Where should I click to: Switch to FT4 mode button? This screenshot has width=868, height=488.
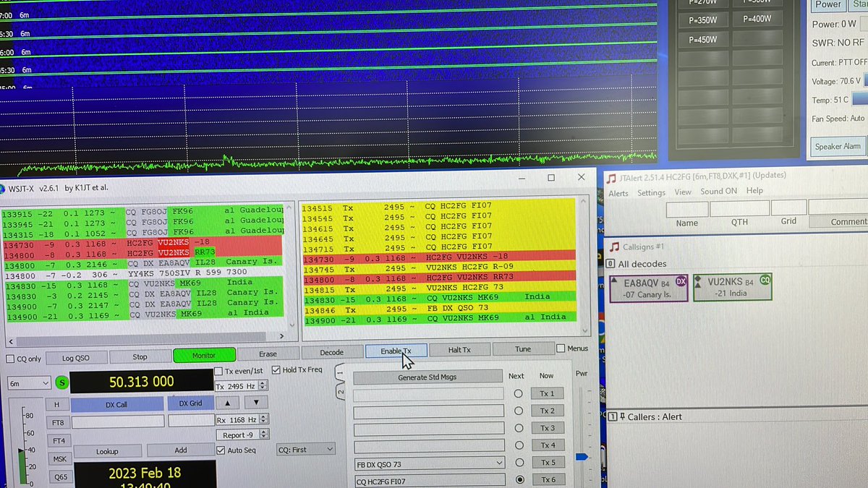(59, 441)
